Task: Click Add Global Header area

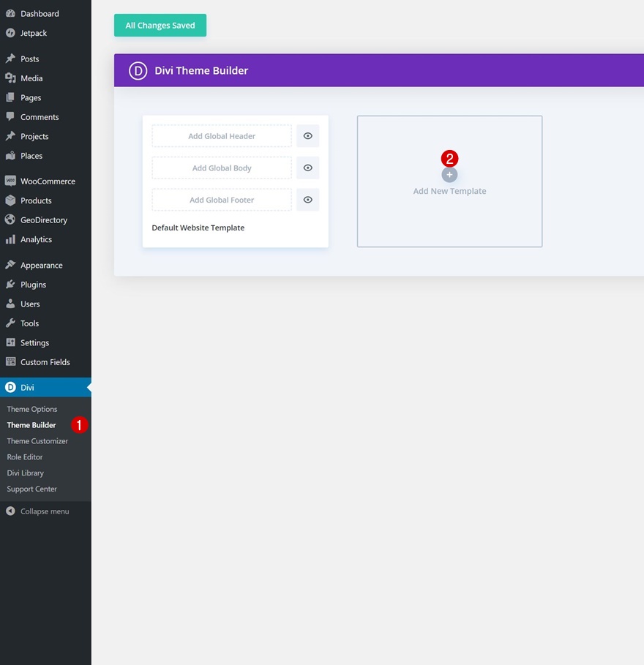Action: [x=222, y=136]
